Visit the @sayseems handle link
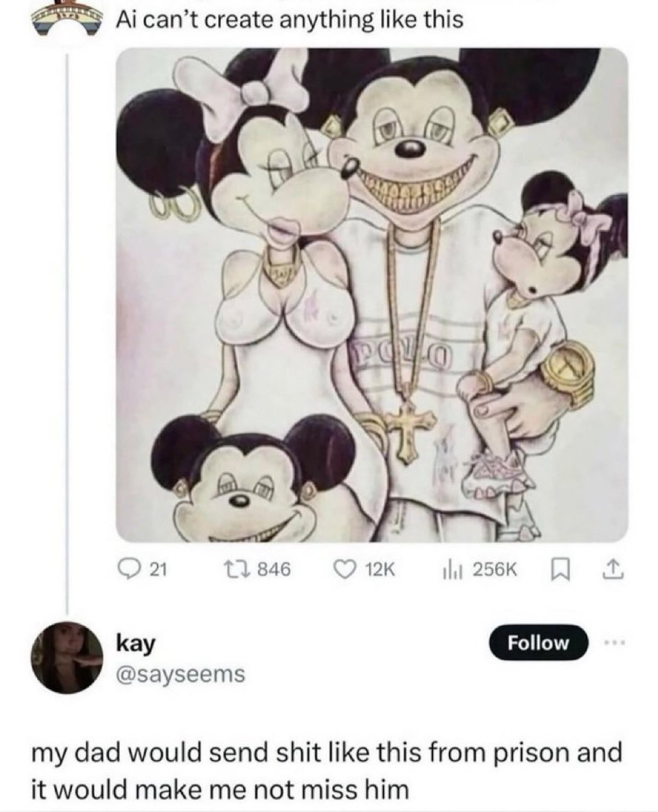This screenshot has height=812, width=658. [180, 674]
